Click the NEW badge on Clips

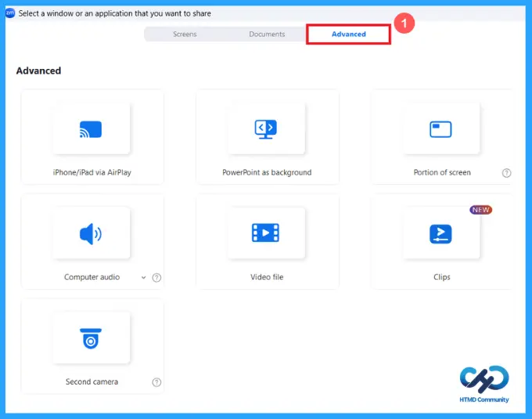(x=481, y=210)
